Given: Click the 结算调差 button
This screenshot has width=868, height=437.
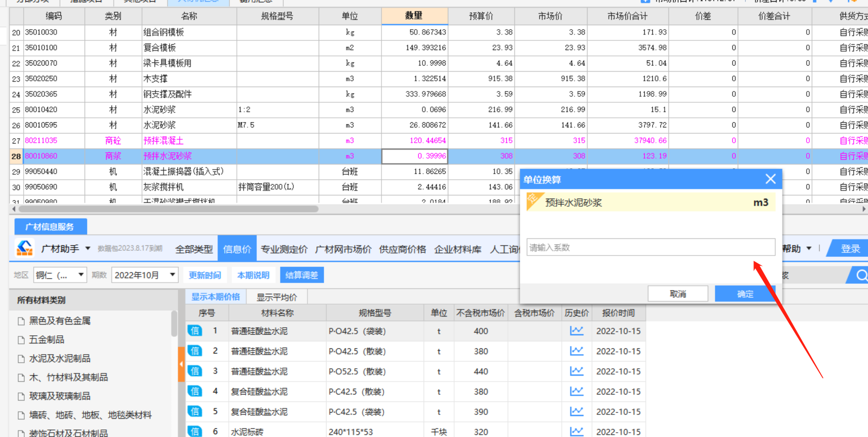Looking at the screenshot, I should click(302, 275).
